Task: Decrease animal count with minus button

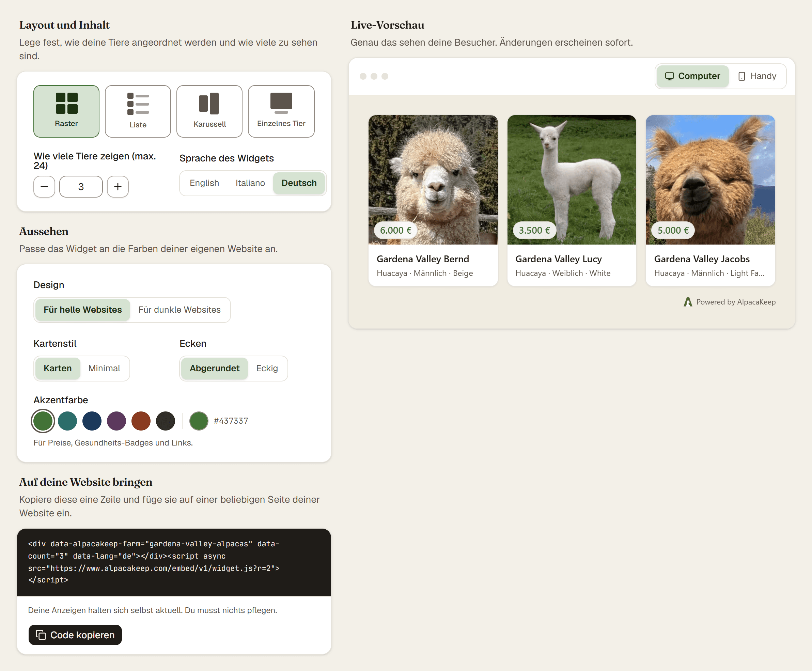Action: [44, 187]
